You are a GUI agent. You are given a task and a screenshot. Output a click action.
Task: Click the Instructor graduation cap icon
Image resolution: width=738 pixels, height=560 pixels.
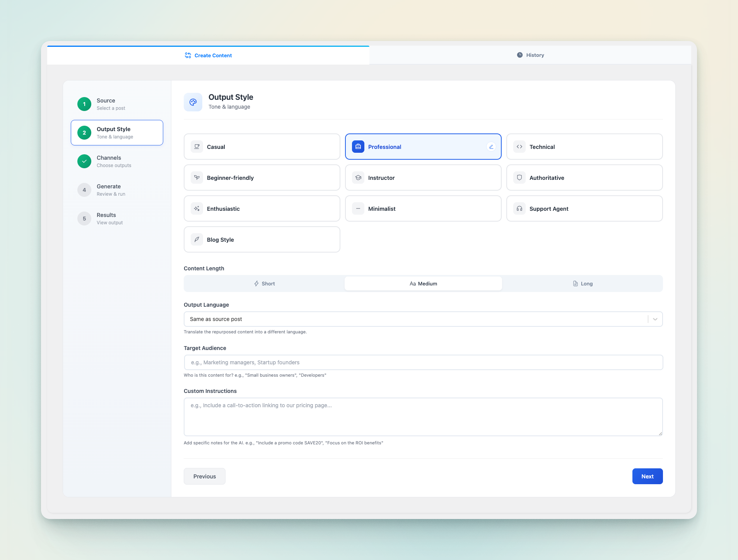358,178
